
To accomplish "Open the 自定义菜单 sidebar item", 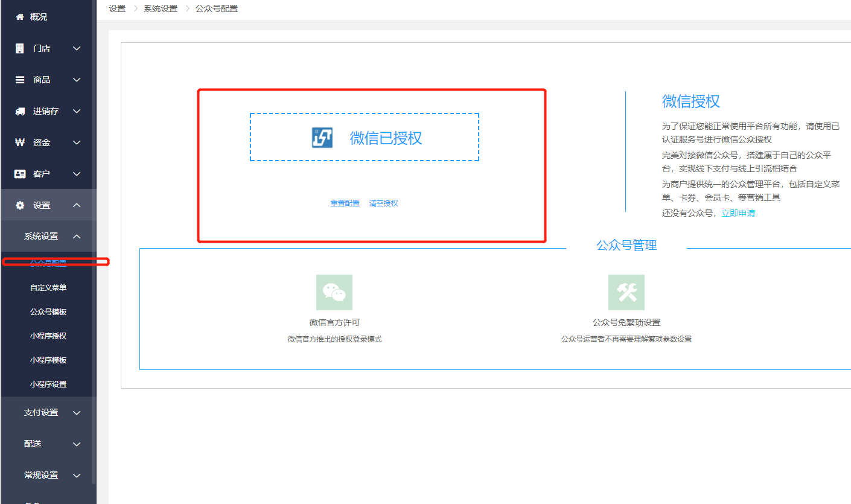I will (48, 287).
